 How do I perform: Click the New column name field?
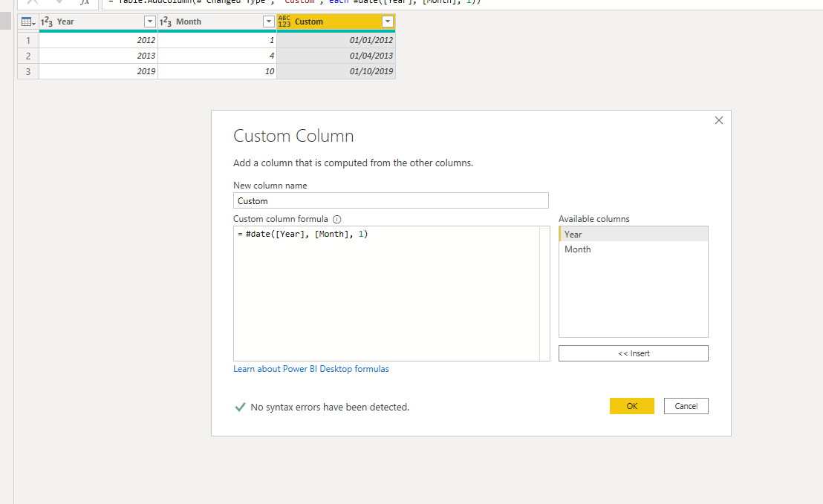pyautogui.click(x=391, y=201)
